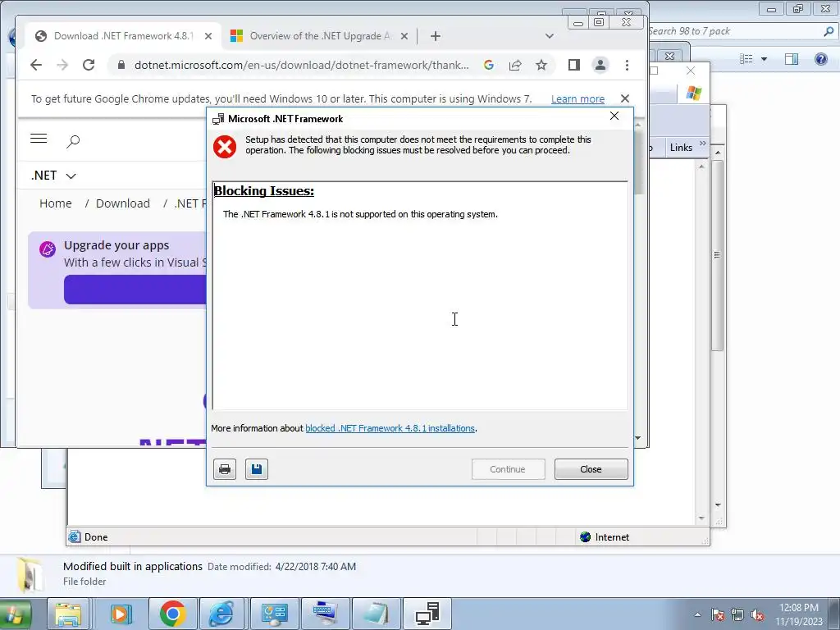Click the share page icon in address bar
Image resolution: width=840 pixels, height=630 pixels.
click(515, 65)
